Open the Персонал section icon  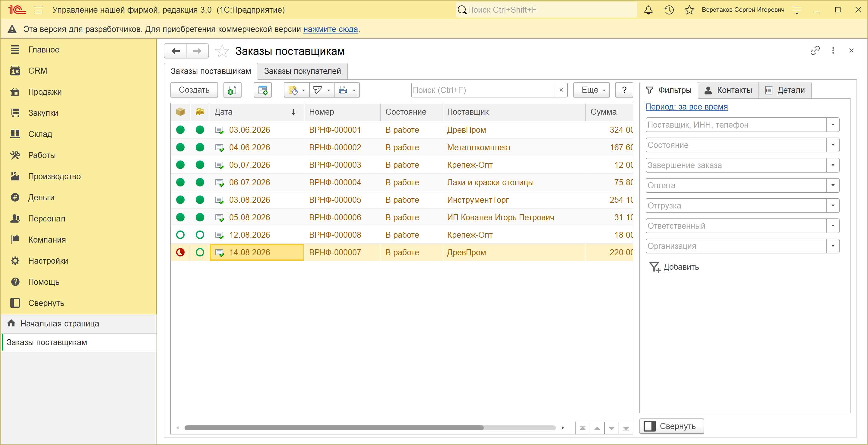pyautogui.click(x=15, y=218)
